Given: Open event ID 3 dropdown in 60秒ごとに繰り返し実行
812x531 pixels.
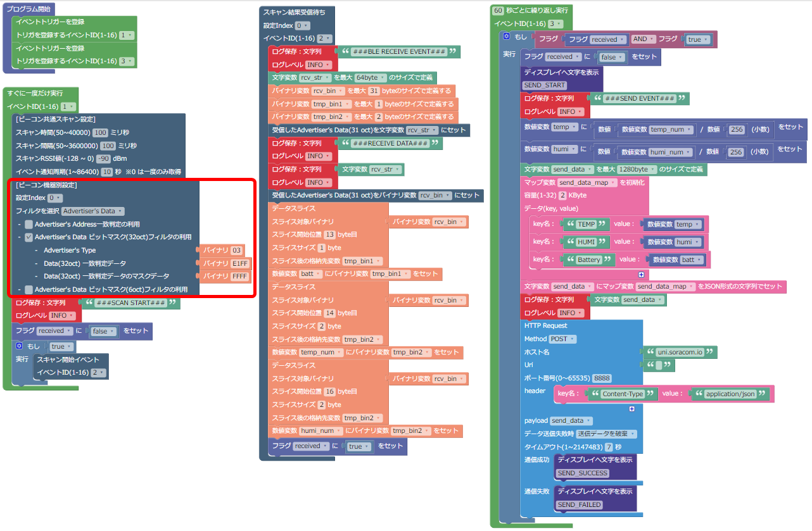Looking at the screenshot, I should [555, 23].
